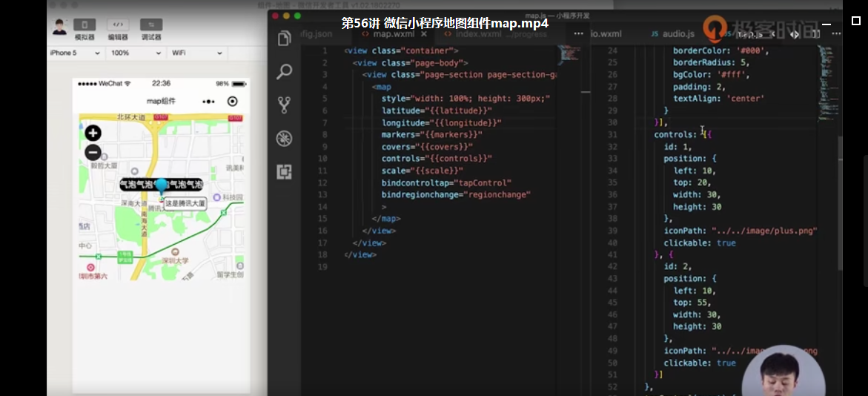This screenshot has width=868, height=396.
Task: Click the 深圳大学 label on the map
Action: click(175, 260)
